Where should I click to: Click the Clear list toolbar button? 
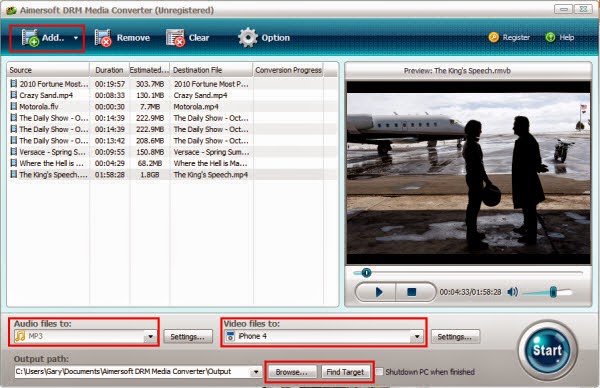coord(188,38)
